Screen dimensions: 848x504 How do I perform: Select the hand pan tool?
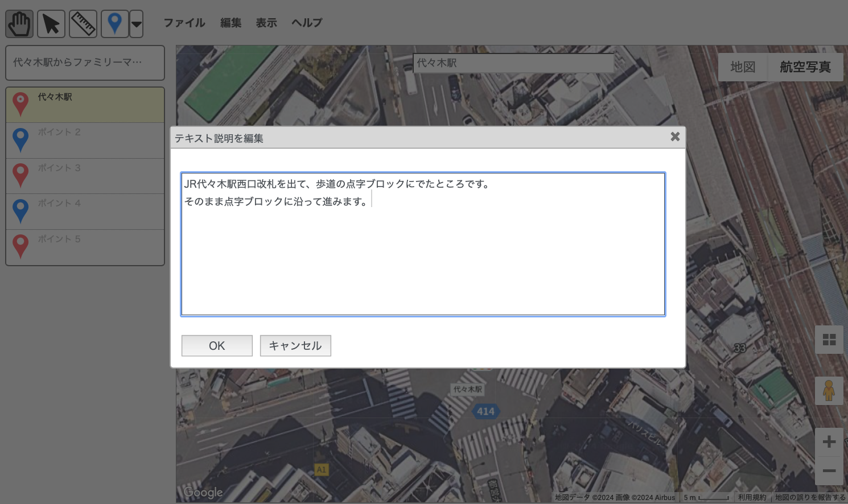19,24
